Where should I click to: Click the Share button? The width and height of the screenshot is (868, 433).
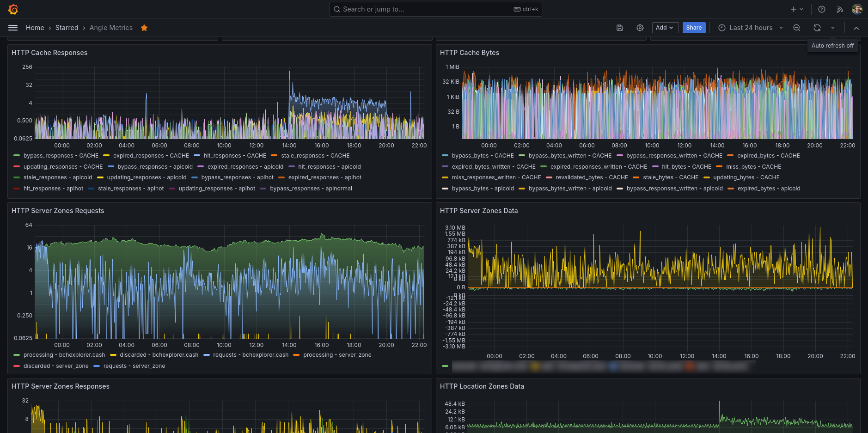694,28
